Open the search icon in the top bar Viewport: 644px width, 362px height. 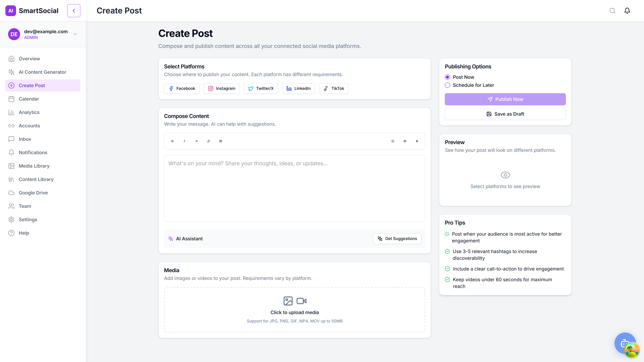(612, 11)
